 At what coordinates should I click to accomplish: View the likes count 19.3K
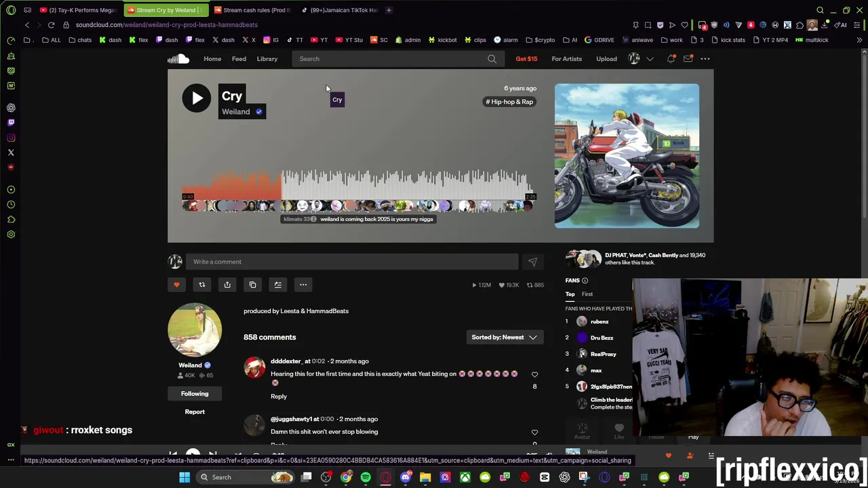click(508, 285)
